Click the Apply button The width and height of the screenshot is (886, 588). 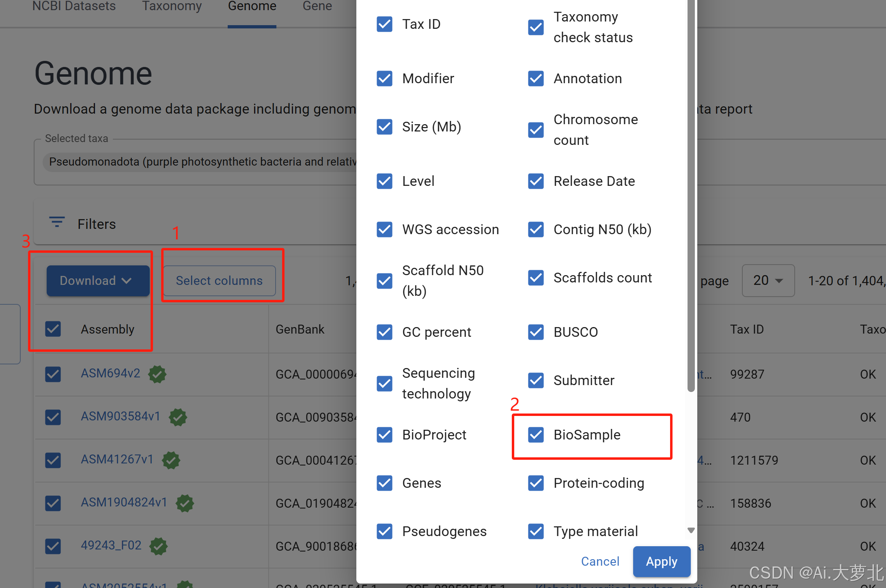click(662, 561)
